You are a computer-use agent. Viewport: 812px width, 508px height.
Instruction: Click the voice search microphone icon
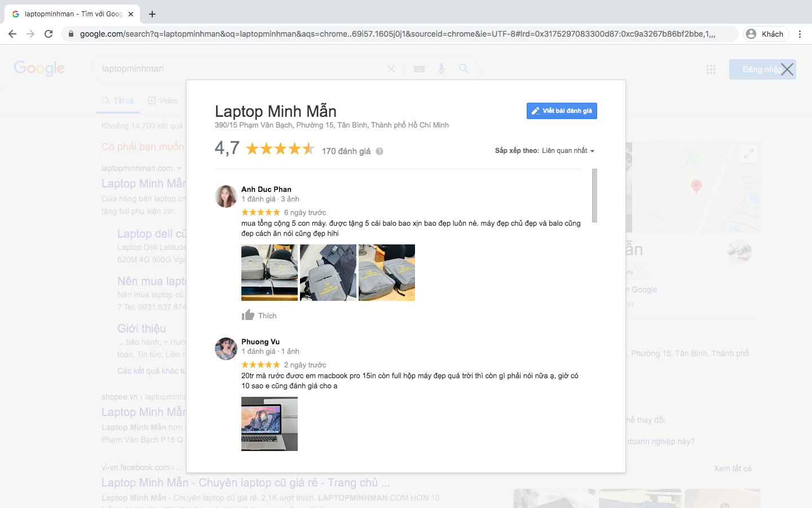coord(442,69)
